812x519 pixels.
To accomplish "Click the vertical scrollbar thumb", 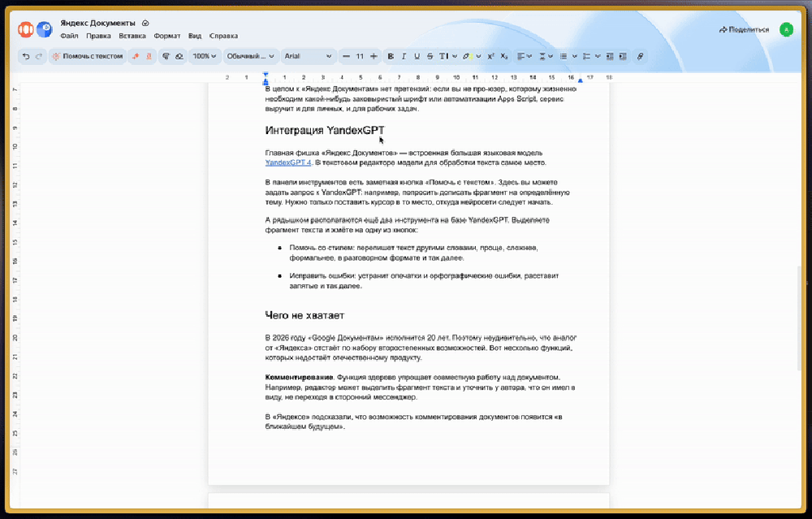I will (800, 318).
